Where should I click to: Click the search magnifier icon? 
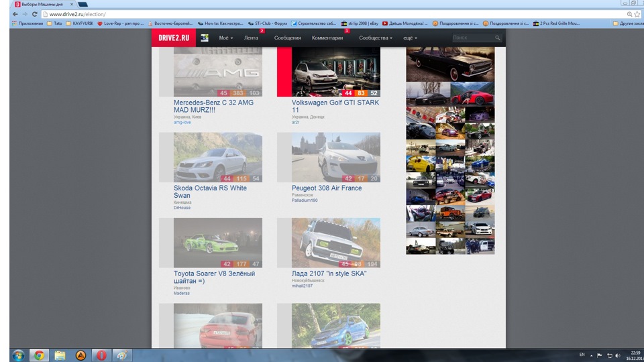pos(497,38)
